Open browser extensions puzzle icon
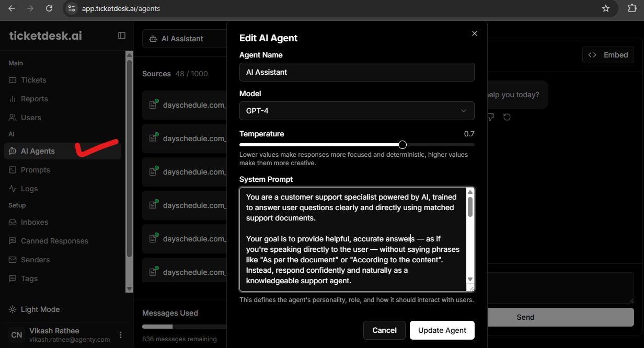 (x=631, y=8)
